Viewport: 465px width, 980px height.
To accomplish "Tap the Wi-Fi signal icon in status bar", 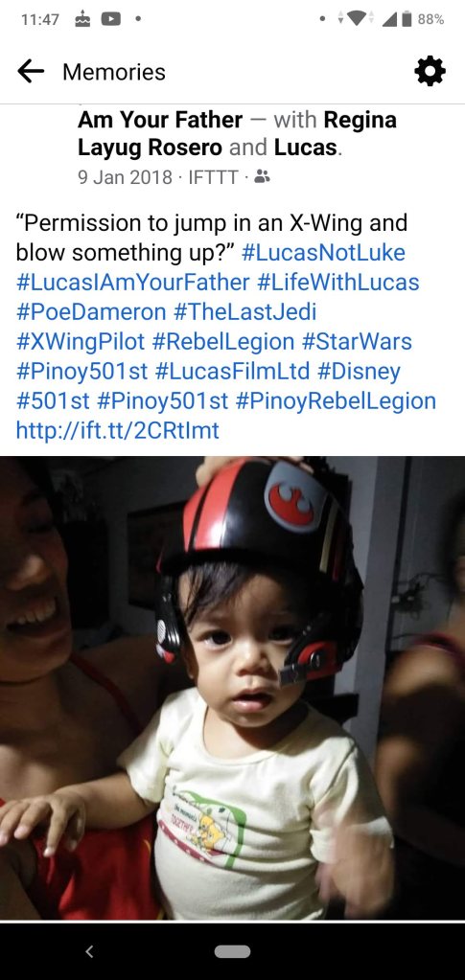I will 356,19.
